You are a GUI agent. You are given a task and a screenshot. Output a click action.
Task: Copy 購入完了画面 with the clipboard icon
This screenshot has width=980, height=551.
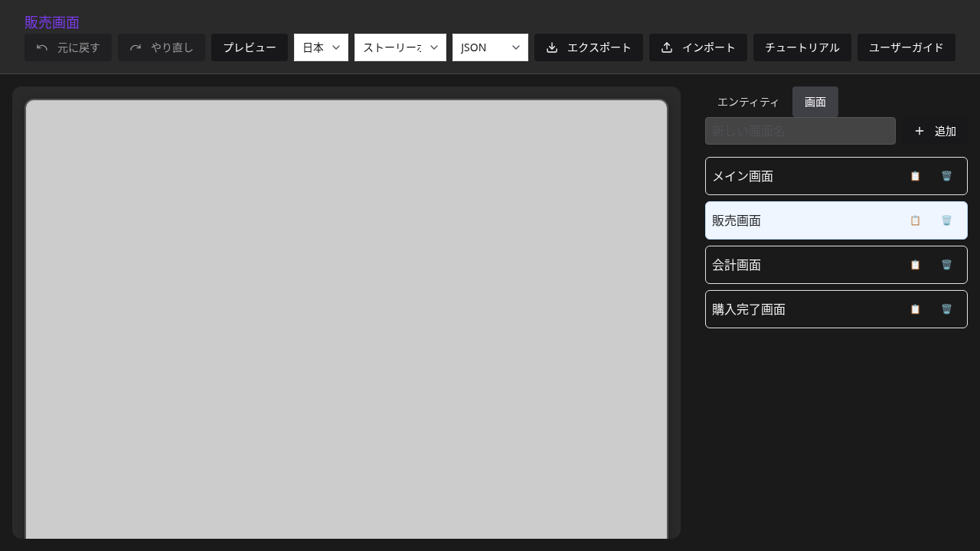(915, 309)
